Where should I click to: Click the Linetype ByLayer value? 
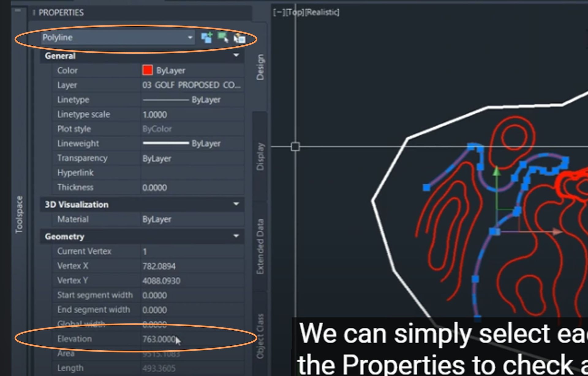pyautogui.click(x=192, y=100)
